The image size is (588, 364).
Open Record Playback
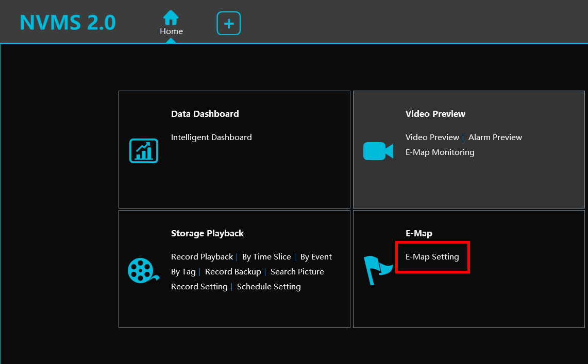[x=202, y=257]
